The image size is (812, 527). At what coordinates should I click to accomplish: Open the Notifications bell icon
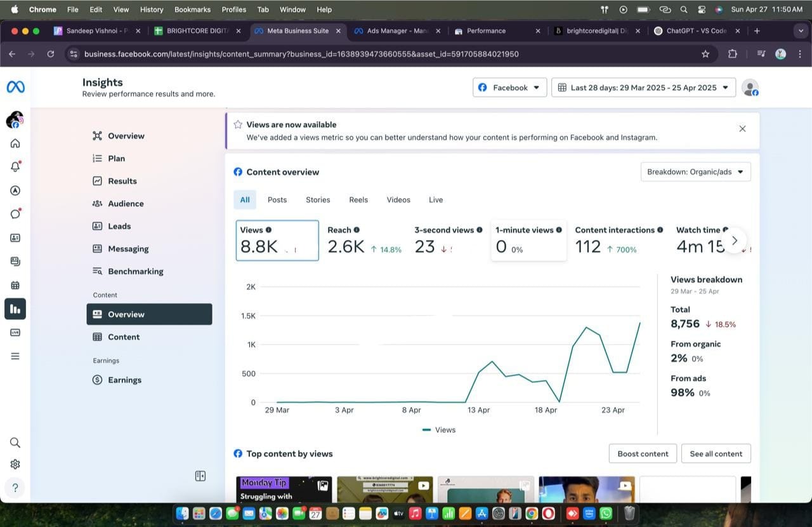pos(15,166)
